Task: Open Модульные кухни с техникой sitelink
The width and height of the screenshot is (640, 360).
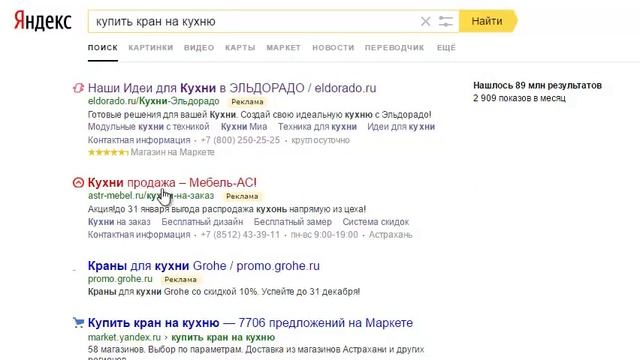Action: (149, 127)
